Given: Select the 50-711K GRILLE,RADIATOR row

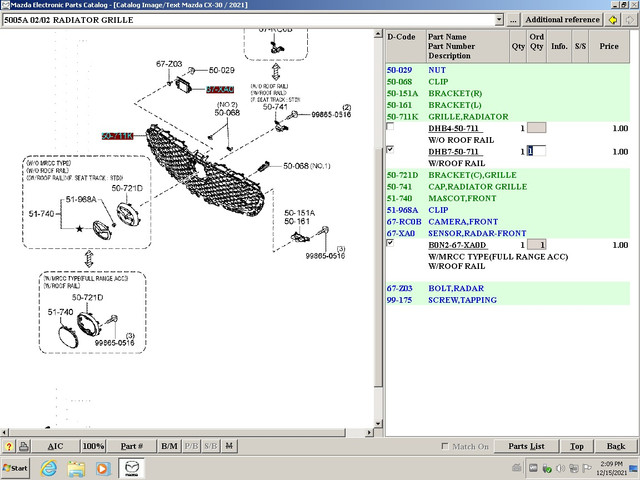Looking at the screenshot, I should [507, 117].
